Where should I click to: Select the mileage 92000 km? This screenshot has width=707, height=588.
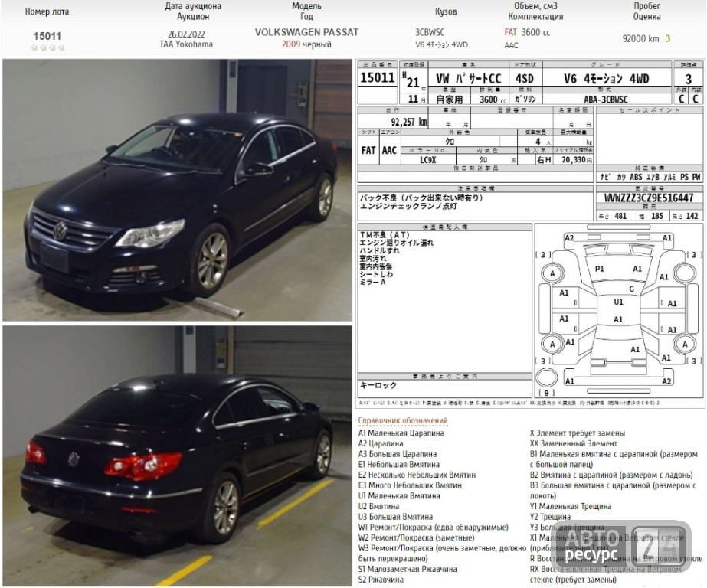click(640, 39)
